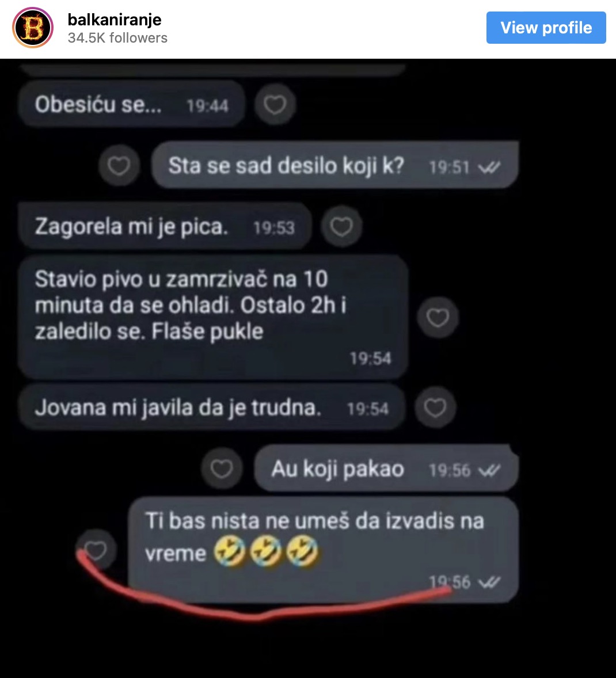The height and width of the screenshot is (678, 616).
Task: Click the laughing emojis in the last message
Action: [x=266, y=551]
